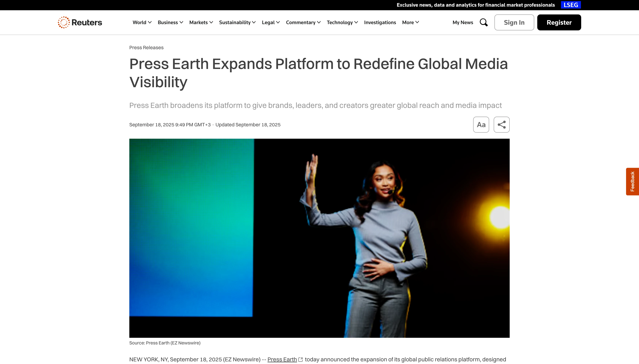
Task: Open the search magnifier icon
Action: [x=484, y=22]
